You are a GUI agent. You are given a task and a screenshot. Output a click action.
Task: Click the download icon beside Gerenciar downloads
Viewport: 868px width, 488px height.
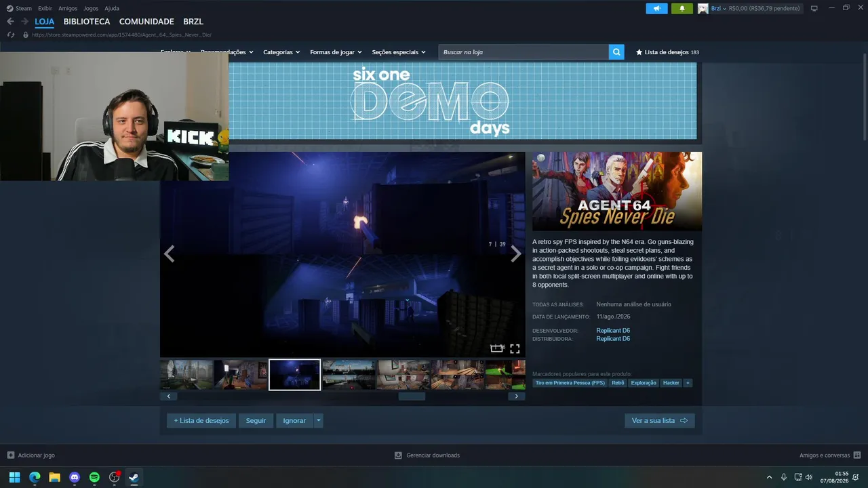pyautogui.click(x=399, y=455)
